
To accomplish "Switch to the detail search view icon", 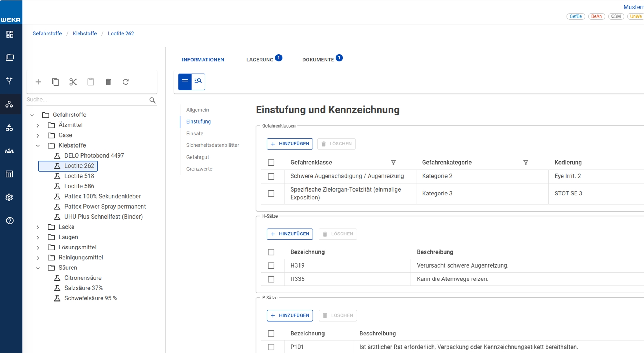I will (x=198, y=81).
